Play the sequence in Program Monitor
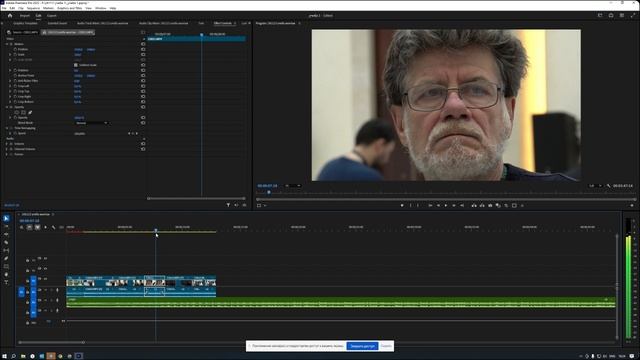This screenshot has width=640, height=360. point(446,205)
